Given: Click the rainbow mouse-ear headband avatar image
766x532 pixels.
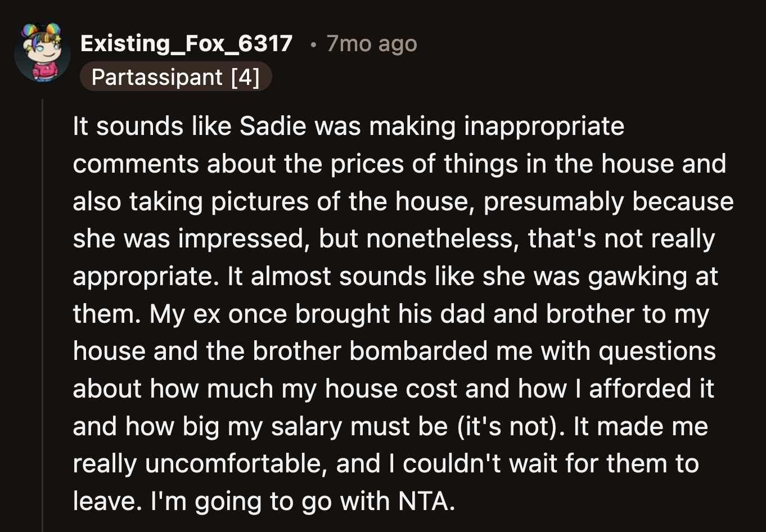Looking at the screenshot, I should [40, 34].
